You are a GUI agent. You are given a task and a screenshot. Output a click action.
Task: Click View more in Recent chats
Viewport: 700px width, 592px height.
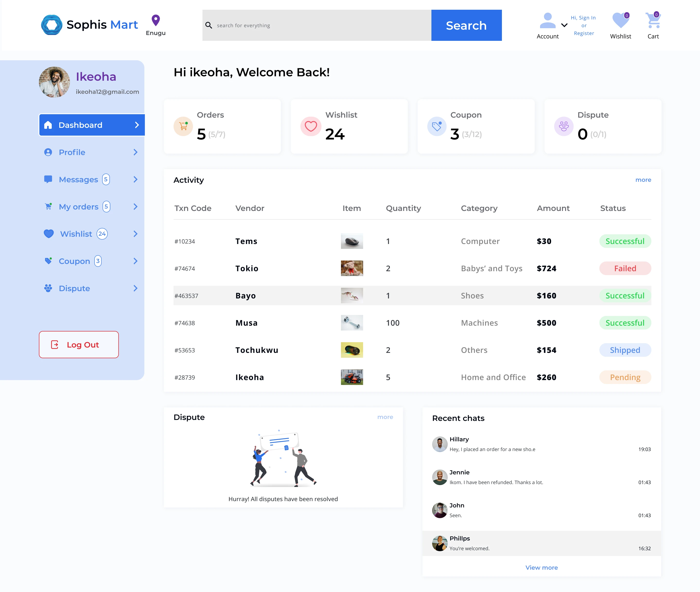[541, 567]
